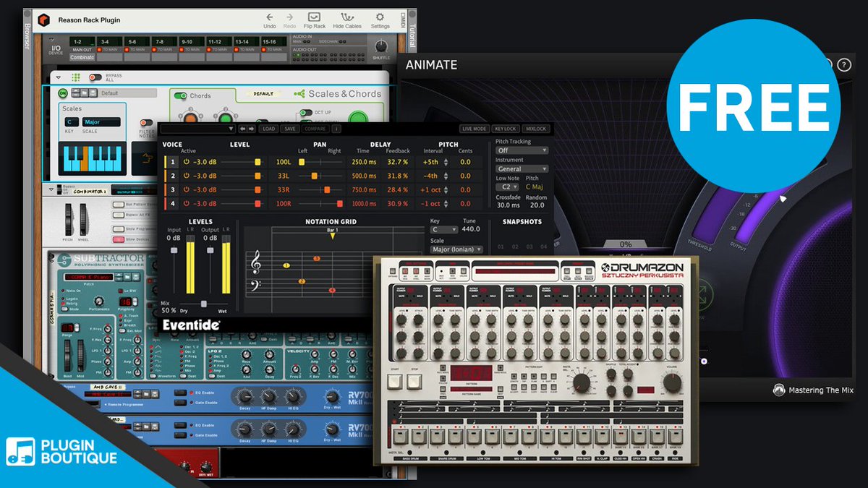Screen dimensions: 868x488
Task: Click LOAD in Eventide plugin
Action: [269, 129]
